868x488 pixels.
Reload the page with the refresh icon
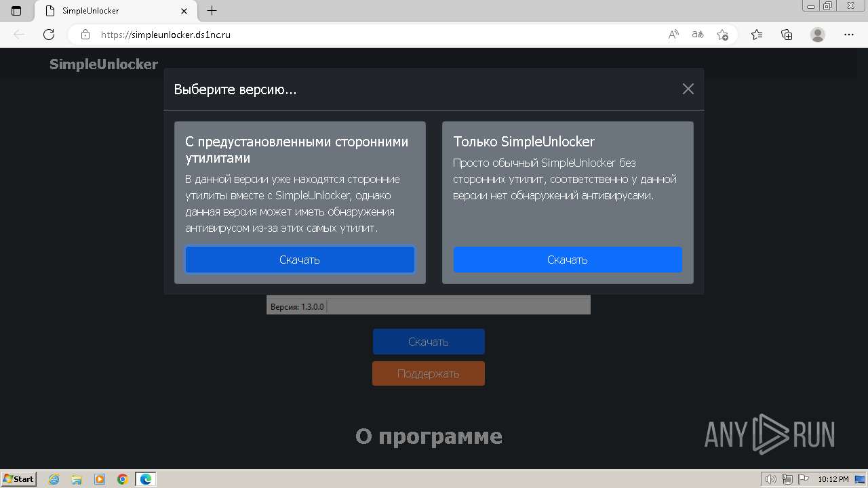tap(49, 35)
